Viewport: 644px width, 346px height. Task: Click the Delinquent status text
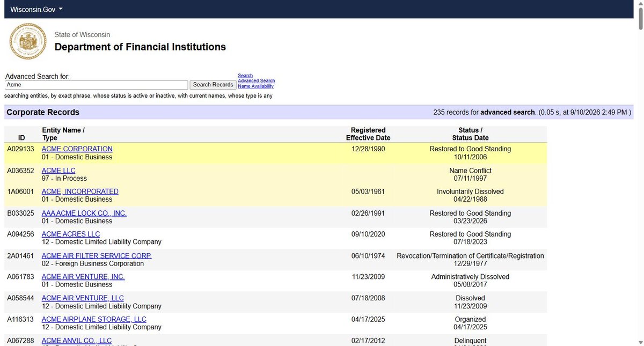tap(470, 341)
